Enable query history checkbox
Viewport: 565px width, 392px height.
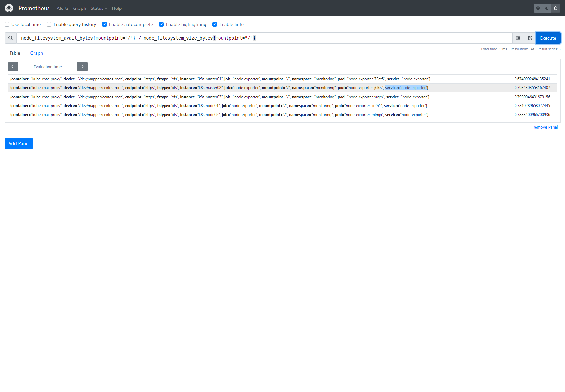(49, 24)
